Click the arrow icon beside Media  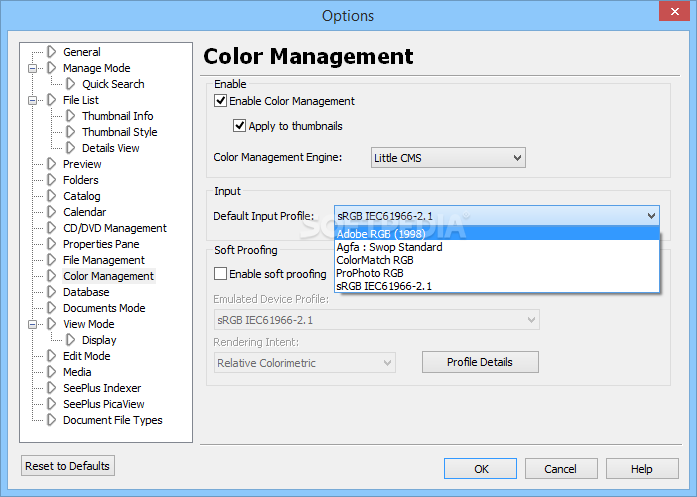pyautogui.click(x=52, y=372)
